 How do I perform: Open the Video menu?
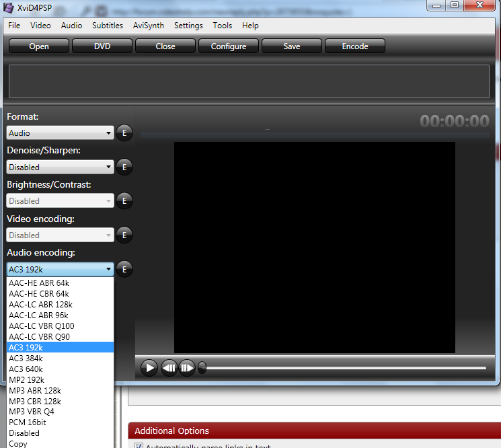click(40, 26)
